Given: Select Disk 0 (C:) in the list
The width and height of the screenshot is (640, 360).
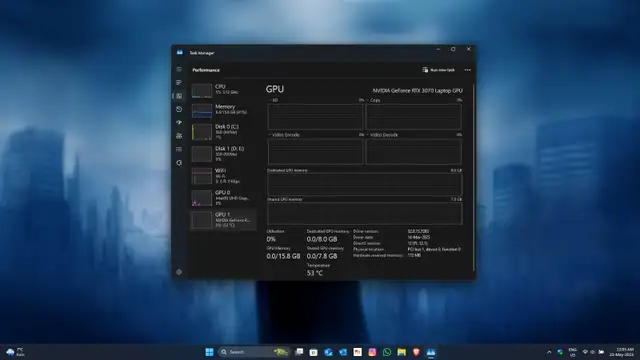Looking at the screenshot, I should point(223,132).
